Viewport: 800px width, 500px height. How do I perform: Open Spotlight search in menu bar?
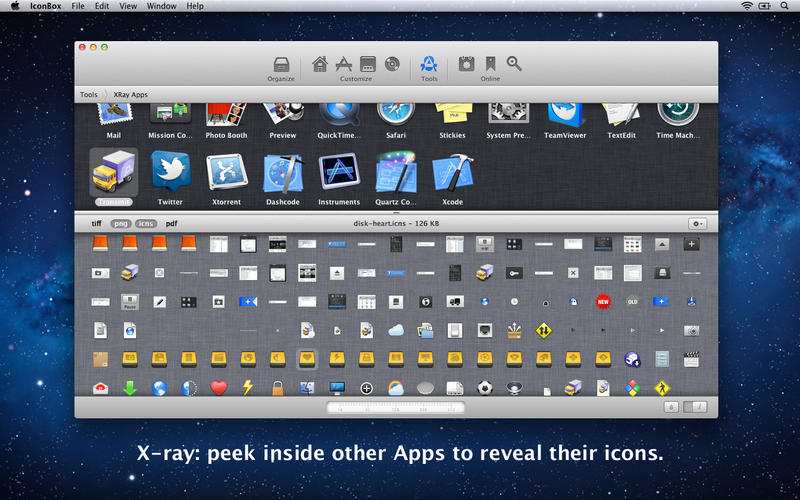point(784,6)
